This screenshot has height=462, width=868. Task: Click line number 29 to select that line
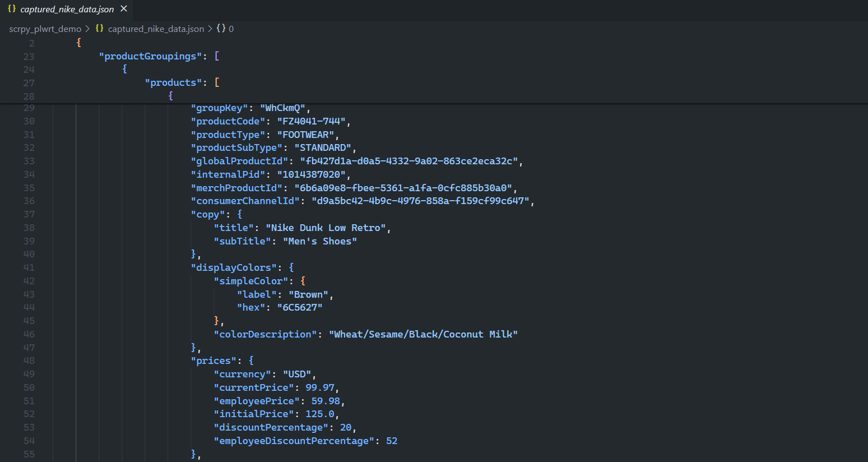tap(29, 107)
